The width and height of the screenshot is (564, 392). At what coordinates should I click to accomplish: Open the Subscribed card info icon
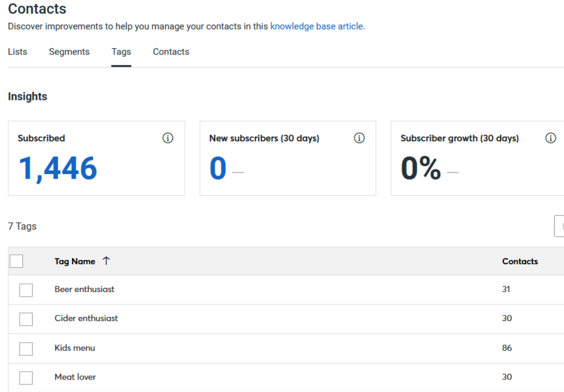pyautogui.click(x=168, y=138)
